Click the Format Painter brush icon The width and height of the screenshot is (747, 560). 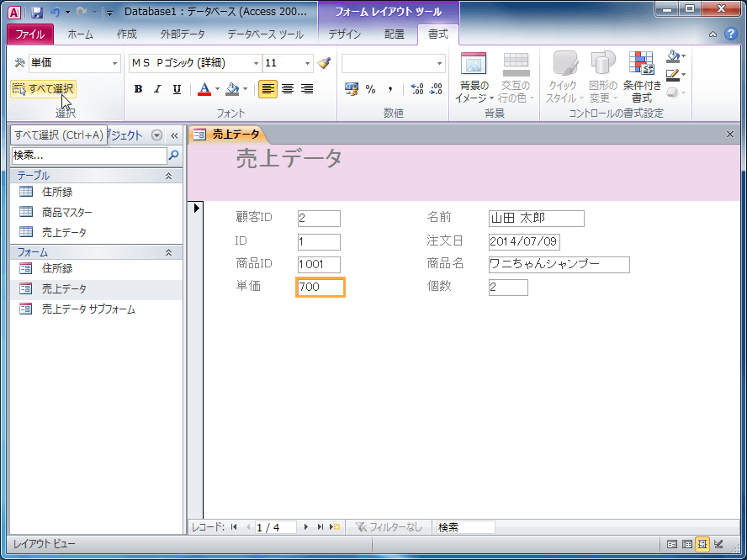click(x=324, y=63)
